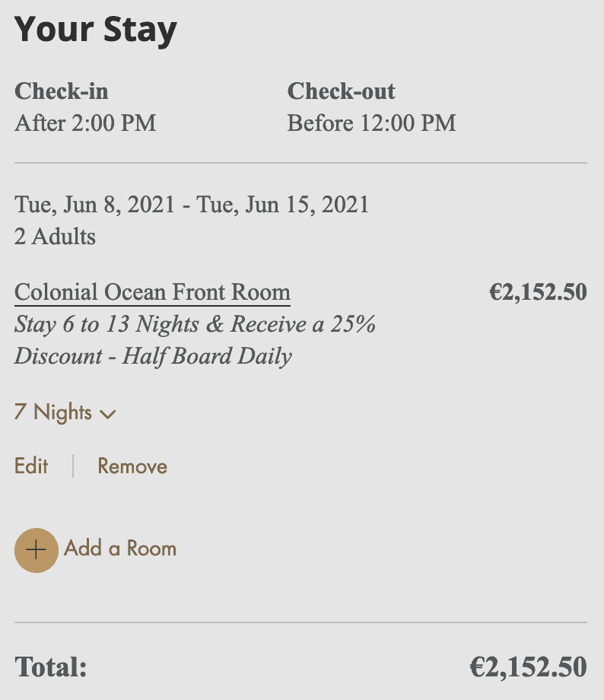This screenshot has width=604, height=700.
Task: Click the room price next to room name
Action: 537,293
